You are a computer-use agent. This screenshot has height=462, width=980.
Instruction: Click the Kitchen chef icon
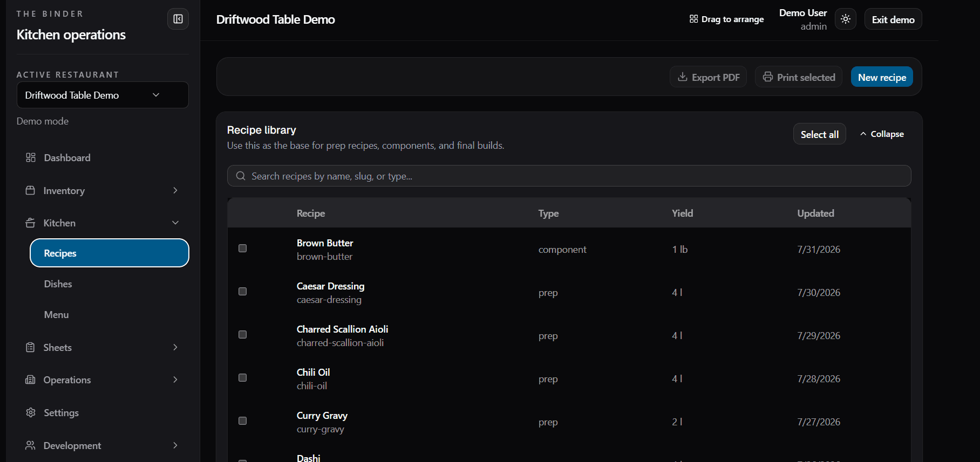tap(30, 223)
